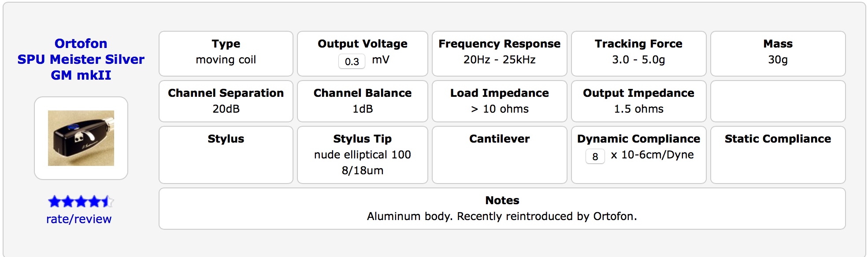Viewport: 868px width, 257px height.
Task: Click the blue star rating icons
Action: click(81, 202)
